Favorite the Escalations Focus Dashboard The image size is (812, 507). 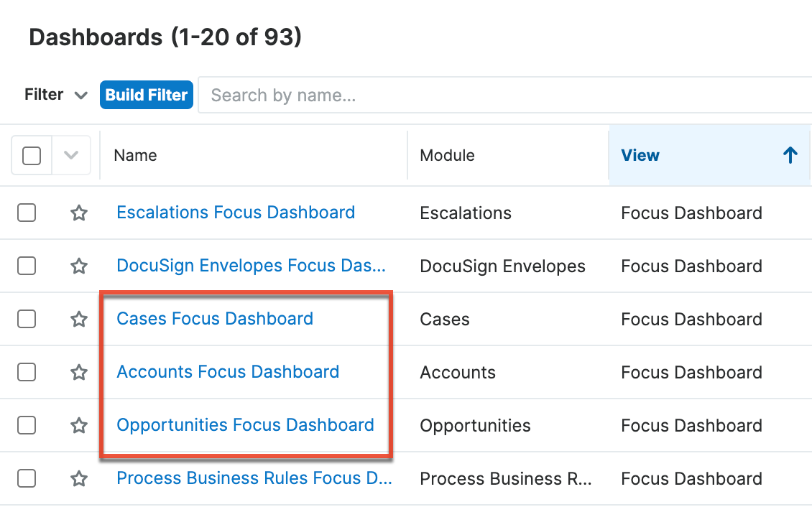pyautogui.click(x=79, y=213)
